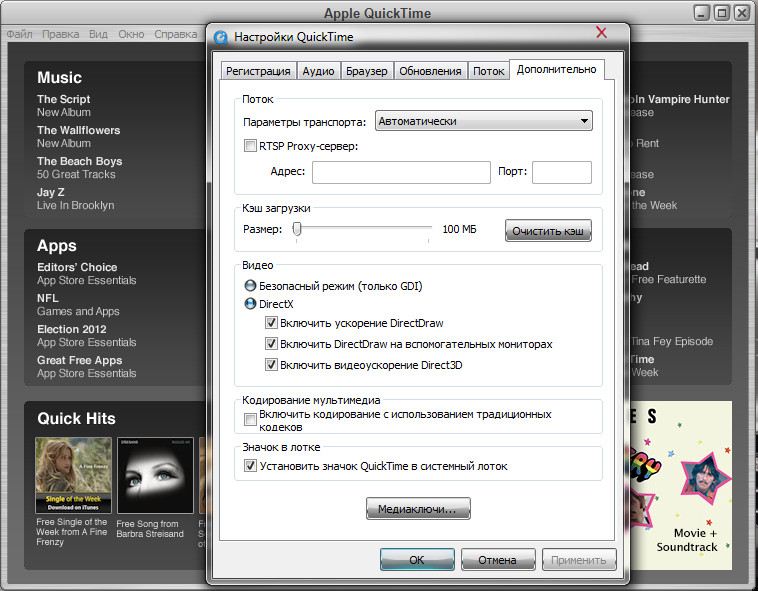Open the Правка menu

click(61, 34)
